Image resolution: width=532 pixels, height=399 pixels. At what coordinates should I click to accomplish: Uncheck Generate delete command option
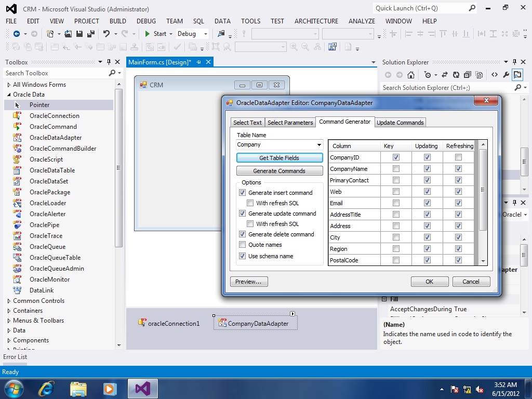[242, 234]
